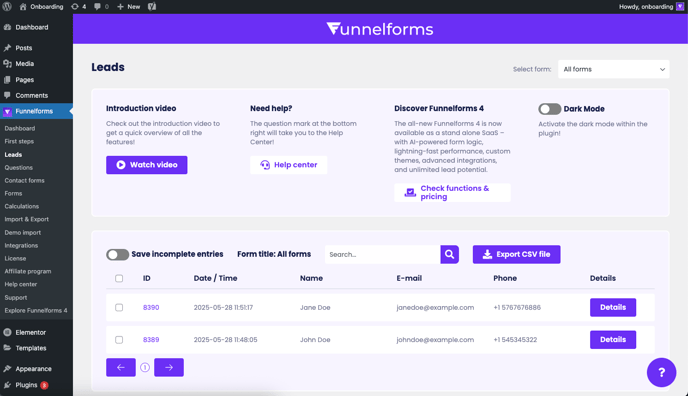Click Check functions & pricing button

tap(452, 193)
